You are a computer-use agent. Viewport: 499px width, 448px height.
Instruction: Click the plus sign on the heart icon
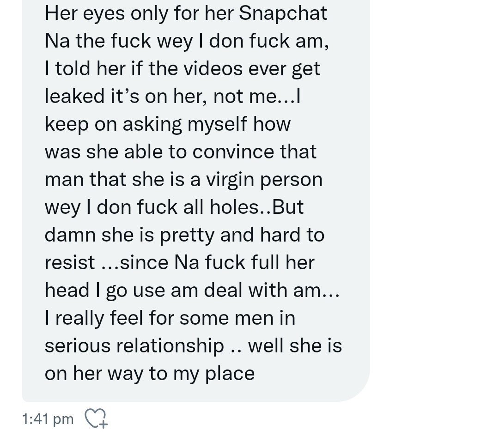(103, 424)
